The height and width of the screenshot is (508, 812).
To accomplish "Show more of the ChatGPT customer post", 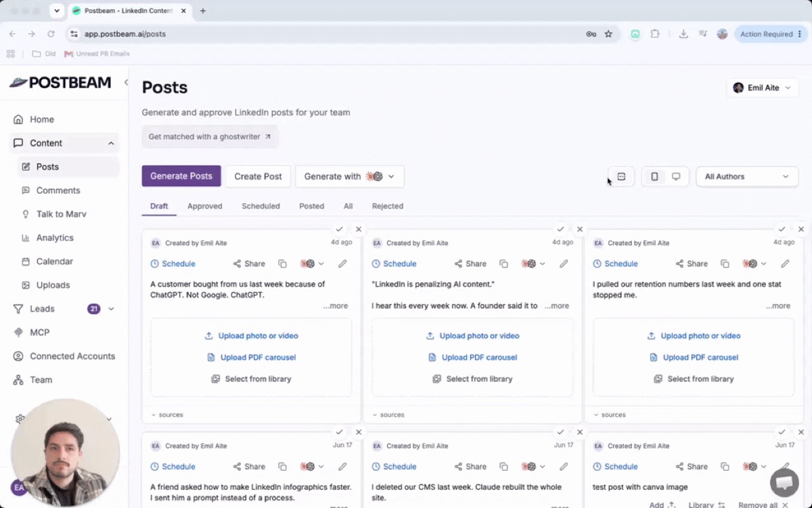I will (x=336, y=306).
